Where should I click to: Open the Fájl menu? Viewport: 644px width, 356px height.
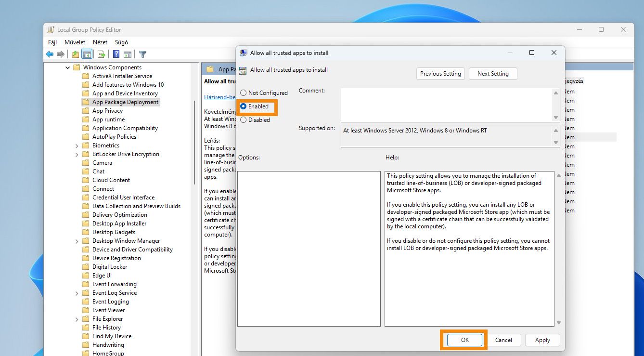tap(52, 42)
